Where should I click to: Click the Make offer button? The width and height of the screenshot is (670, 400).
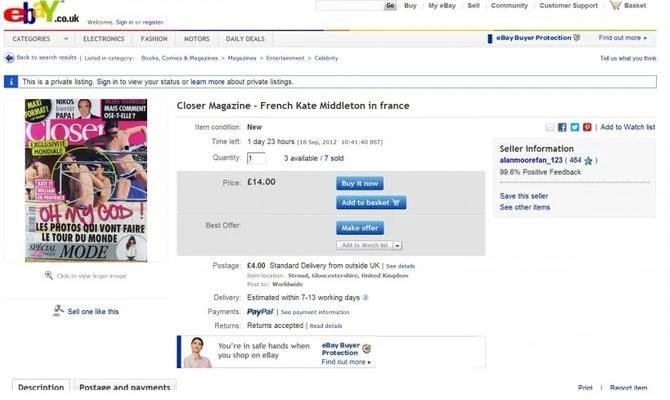tap(361, 228)
